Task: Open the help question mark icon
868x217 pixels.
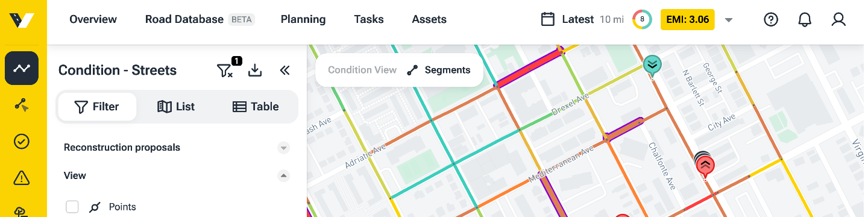Action: pos(771,19)
